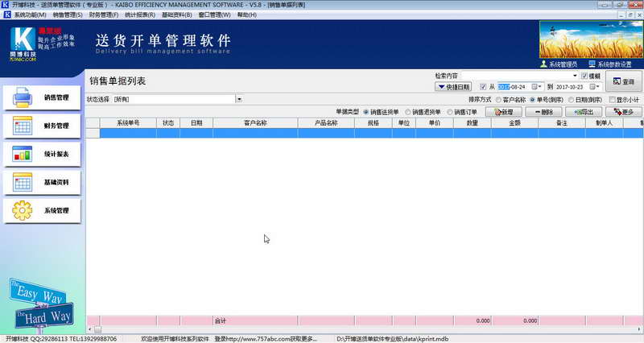Open the 帮助(H) menu

coord(247,14)
